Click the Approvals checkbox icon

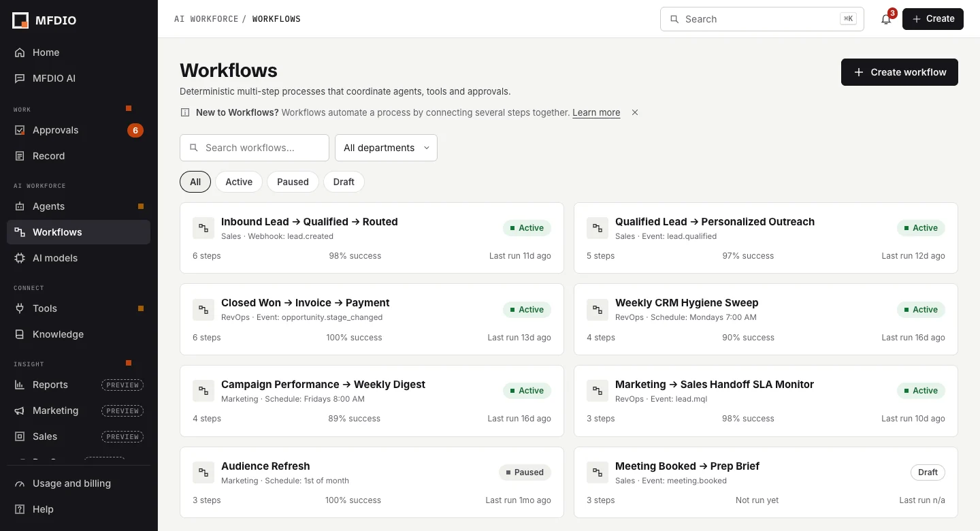tap(20, 130)
